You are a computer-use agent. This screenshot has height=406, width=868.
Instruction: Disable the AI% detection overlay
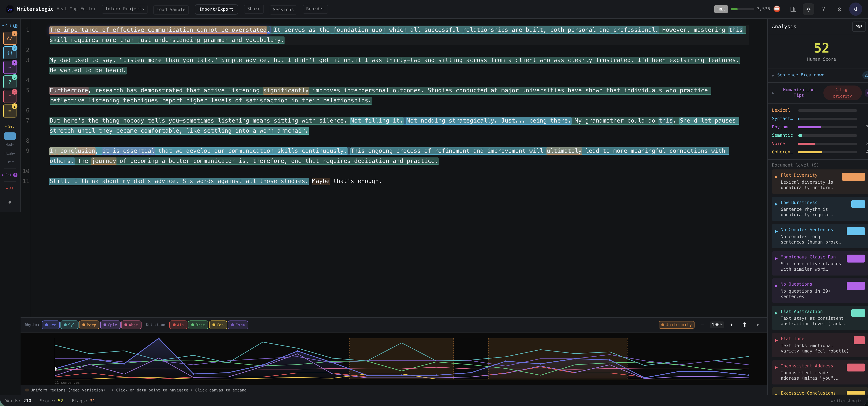tap(178, 325)
